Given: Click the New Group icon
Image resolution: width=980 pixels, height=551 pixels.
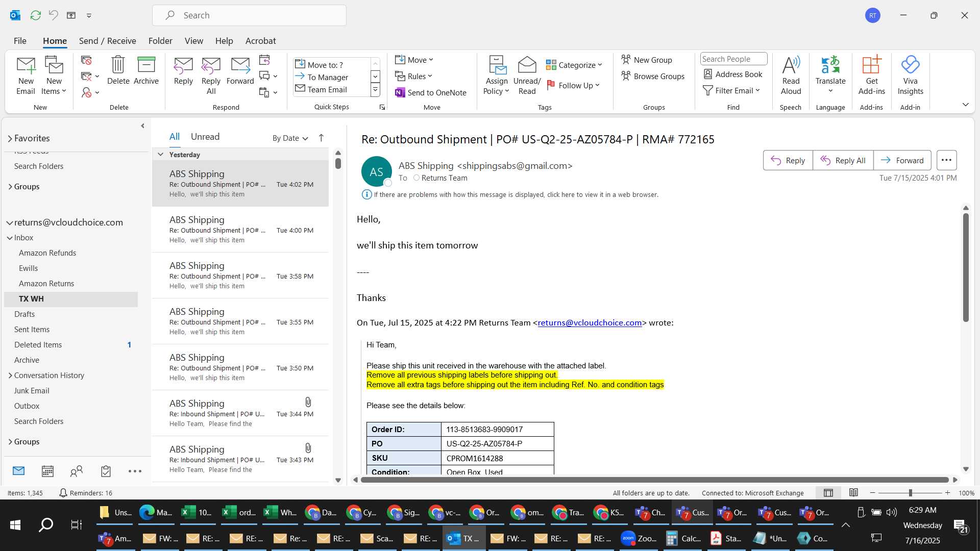Looking at the screenshot, I should pyautogui.click(x=646, y=60).
